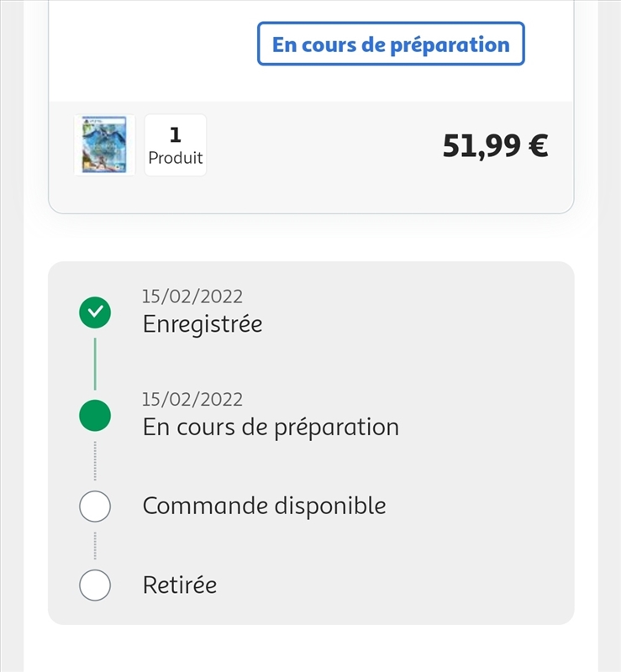Click the 51,99 € order total
Viewport: 621px width, 672px height.
(x=495, y=145)
